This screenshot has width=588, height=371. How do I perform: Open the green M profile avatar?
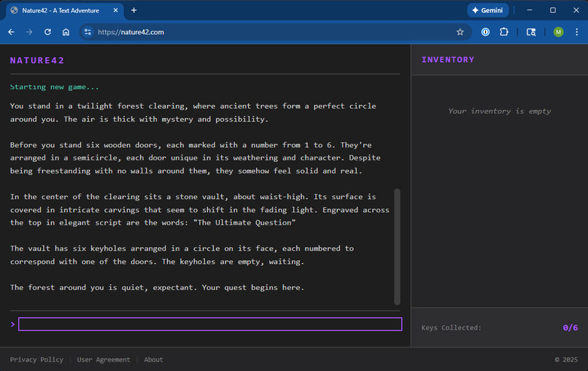(558, 32)
